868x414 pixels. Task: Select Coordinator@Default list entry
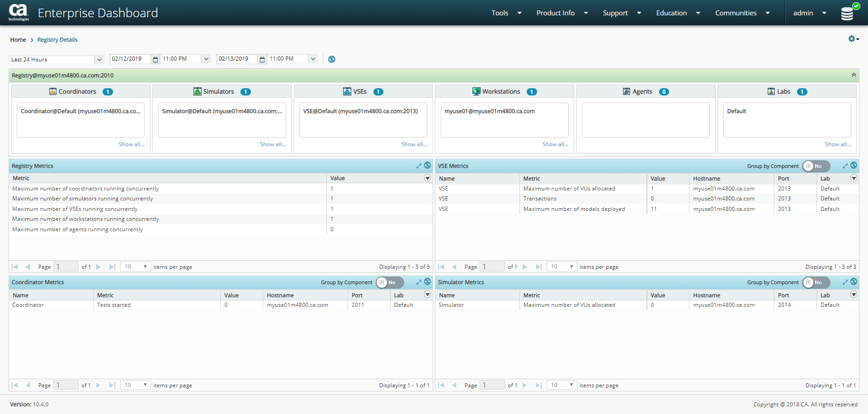pyautogui.click(x=80, y=111)
